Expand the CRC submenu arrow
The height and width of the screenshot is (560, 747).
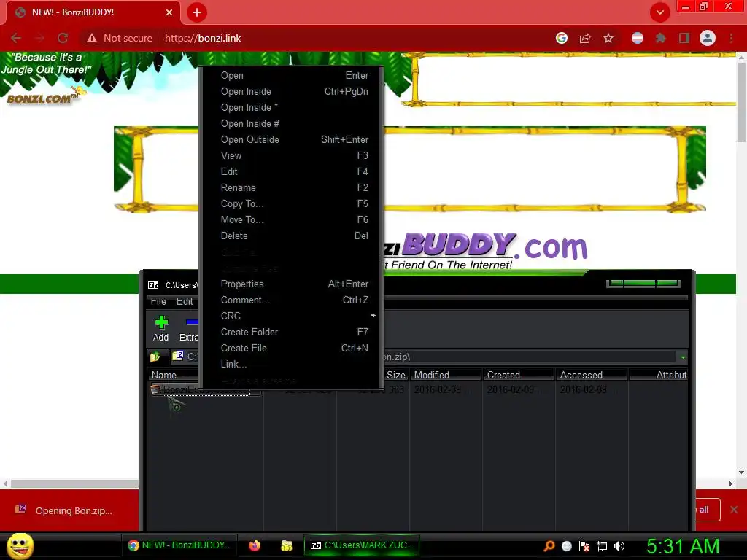(x=373, y=316)
